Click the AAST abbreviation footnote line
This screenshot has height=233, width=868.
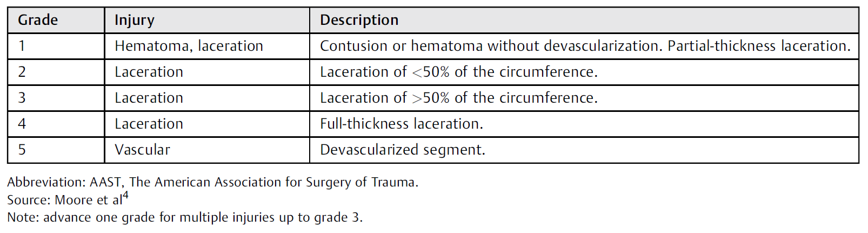coord(213,182)
